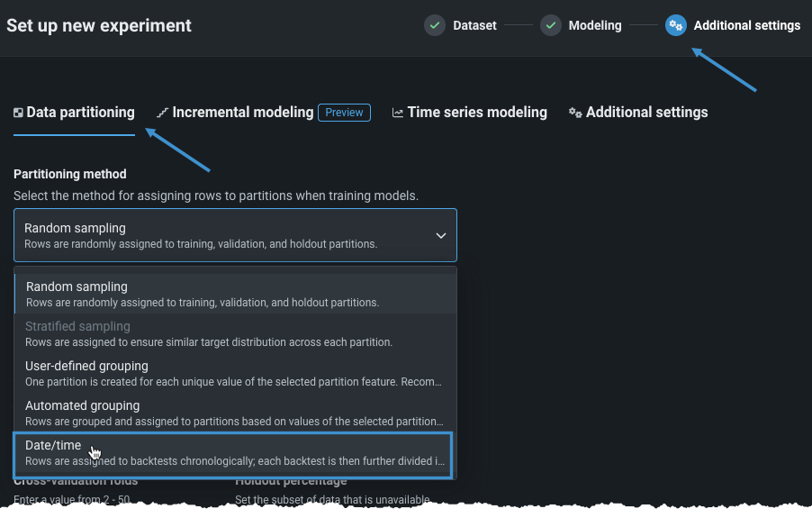Click the Additional settings tab gears icon
812x509 pixels.
(575, 114)
